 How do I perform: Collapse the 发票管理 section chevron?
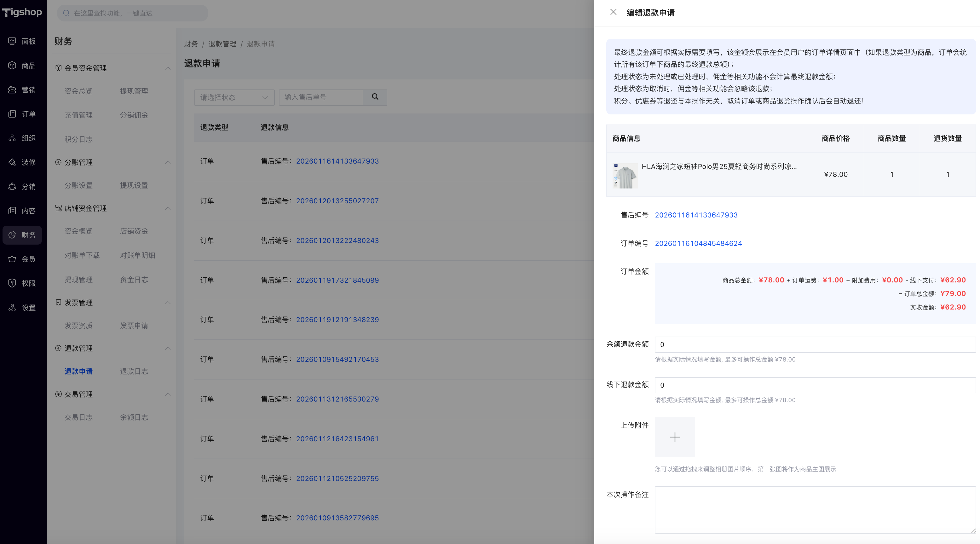(x=167, y=303)
